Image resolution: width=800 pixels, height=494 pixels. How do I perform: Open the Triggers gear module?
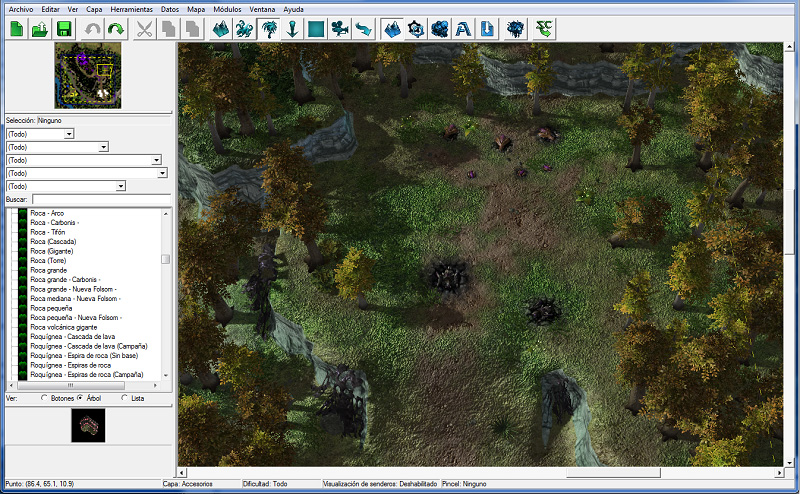coord(416,29)
